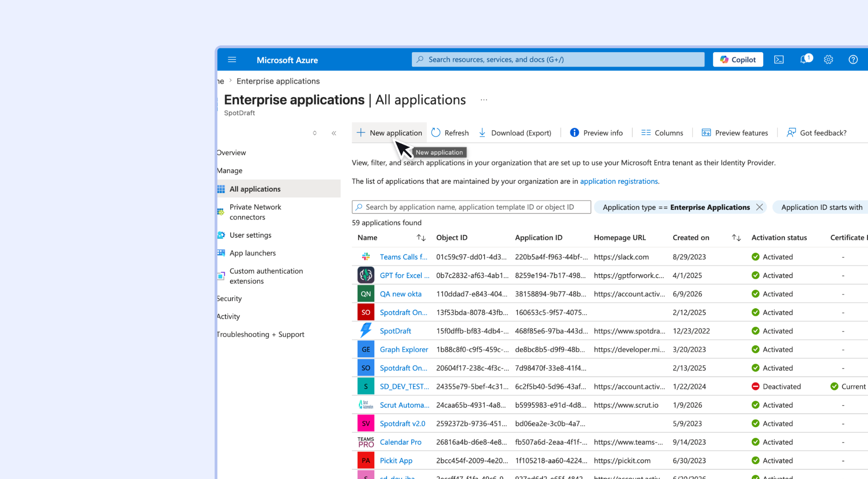Expand the Security section
The height and width of the screenshot is (479, 868).
[x=229, y=298]
